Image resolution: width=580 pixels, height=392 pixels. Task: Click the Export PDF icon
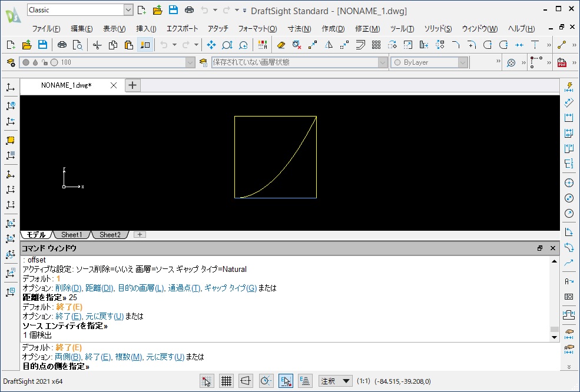(562, 62)
